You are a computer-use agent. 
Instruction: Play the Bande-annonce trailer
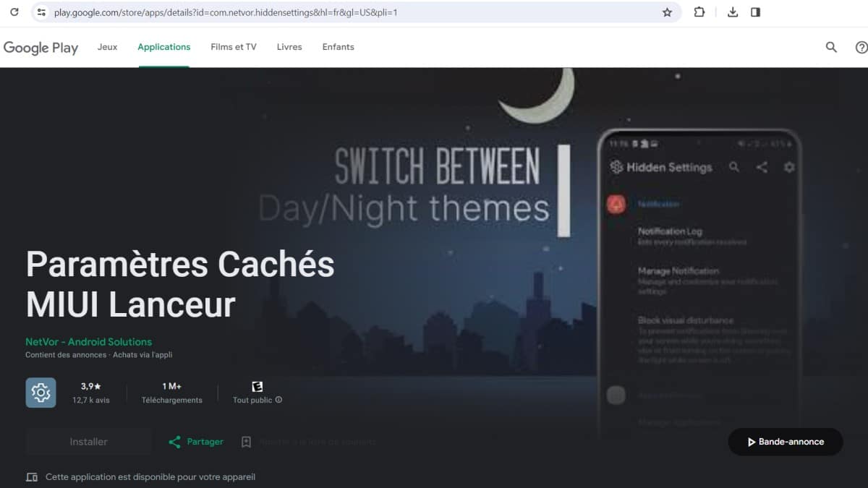coord(785,442)
